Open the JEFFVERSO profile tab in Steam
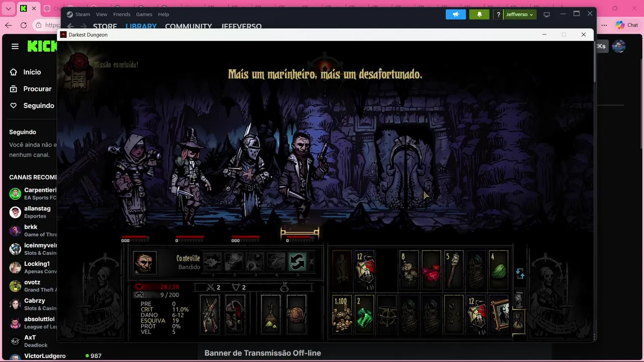 [x=242, y=26]
